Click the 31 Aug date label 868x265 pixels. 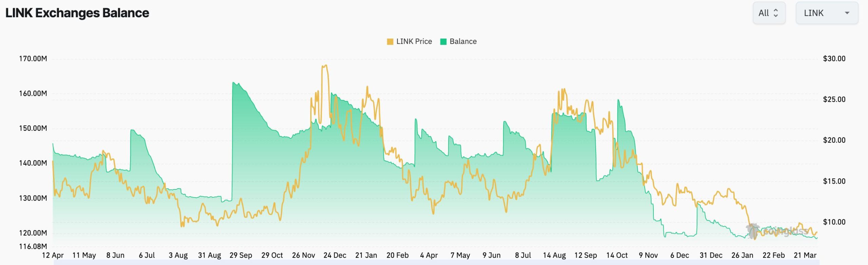tap(210, 255)
